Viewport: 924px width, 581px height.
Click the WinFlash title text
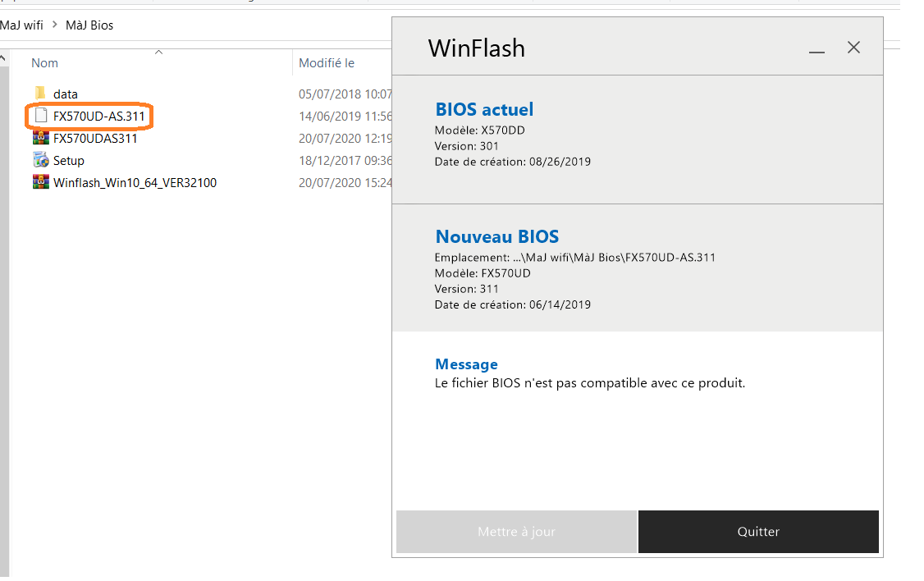[476, 48]
